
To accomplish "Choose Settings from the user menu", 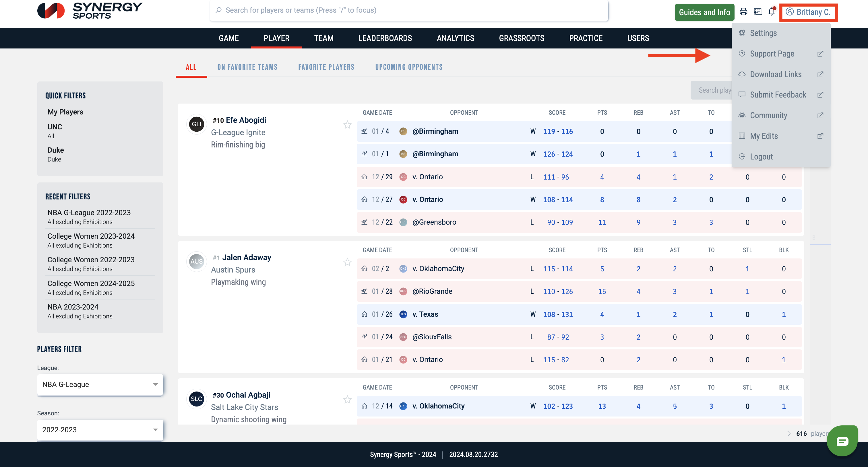I will (x=781, y=33).
